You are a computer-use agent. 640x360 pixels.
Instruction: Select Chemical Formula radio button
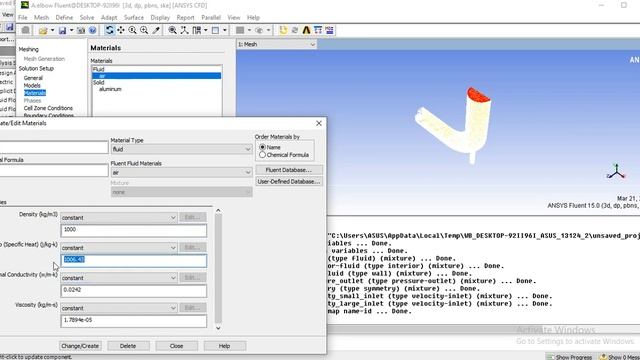[262, 155]
